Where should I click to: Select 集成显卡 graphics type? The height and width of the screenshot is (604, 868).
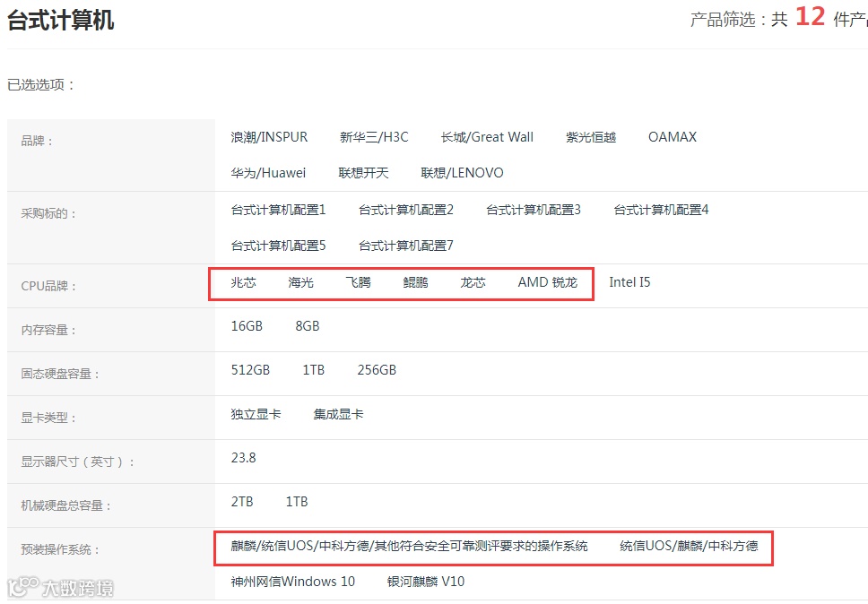pyautogui.click(x=338, y=414)
